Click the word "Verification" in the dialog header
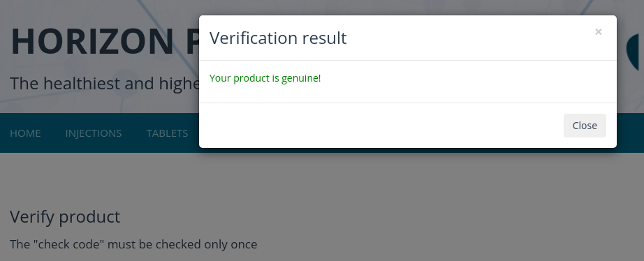Viewport: 644px width, 261px height. pos(254,38)
